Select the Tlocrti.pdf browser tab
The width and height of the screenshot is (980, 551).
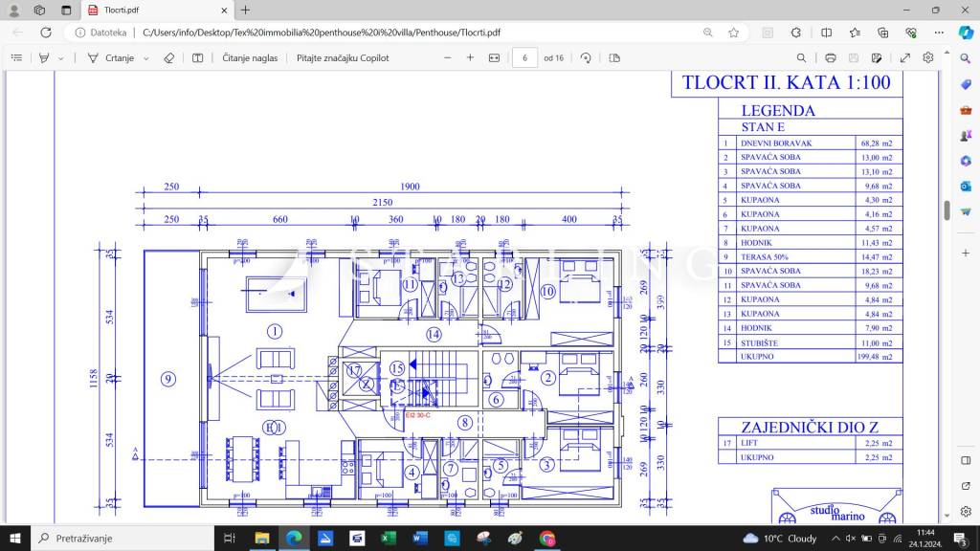coord(153,10)
